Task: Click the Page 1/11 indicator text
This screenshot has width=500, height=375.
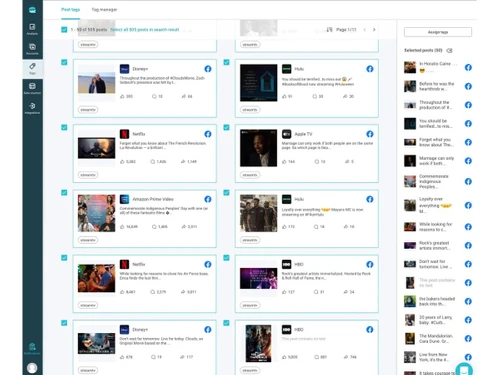Action: pyautogui.click(x=346, y=30)
